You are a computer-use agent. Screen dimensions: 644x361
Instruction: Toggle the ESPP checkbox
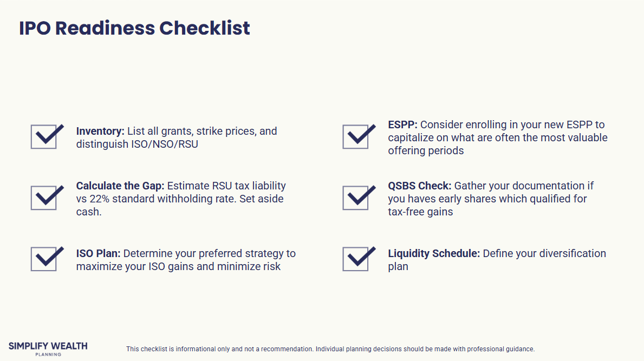click(355, 137)
